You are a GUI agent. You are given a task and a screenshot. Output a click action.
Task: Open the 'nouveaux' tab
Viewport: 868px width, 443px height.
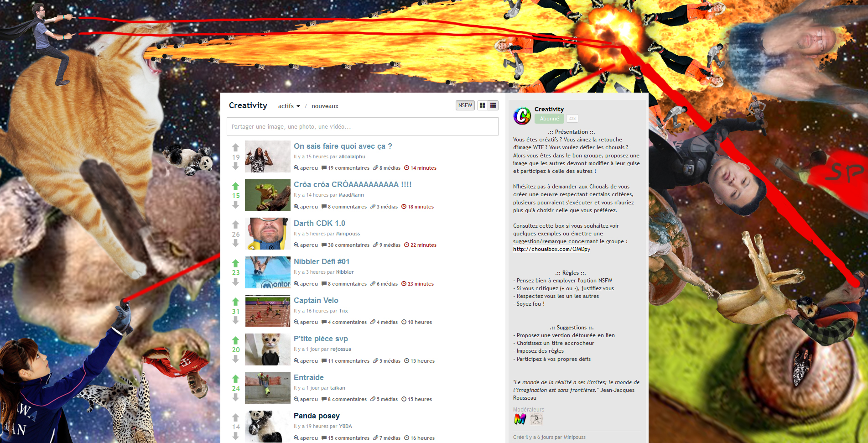tap(325, 106)
